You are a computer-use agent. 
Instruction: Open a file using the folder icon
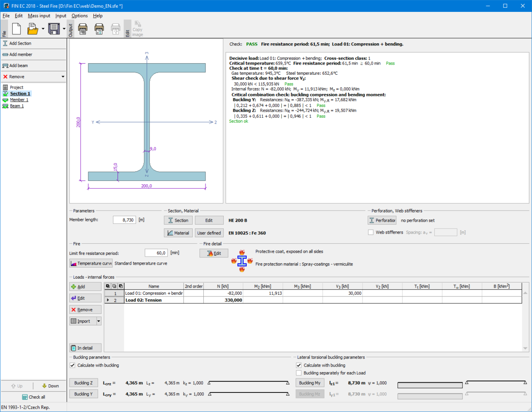(33, 28)
